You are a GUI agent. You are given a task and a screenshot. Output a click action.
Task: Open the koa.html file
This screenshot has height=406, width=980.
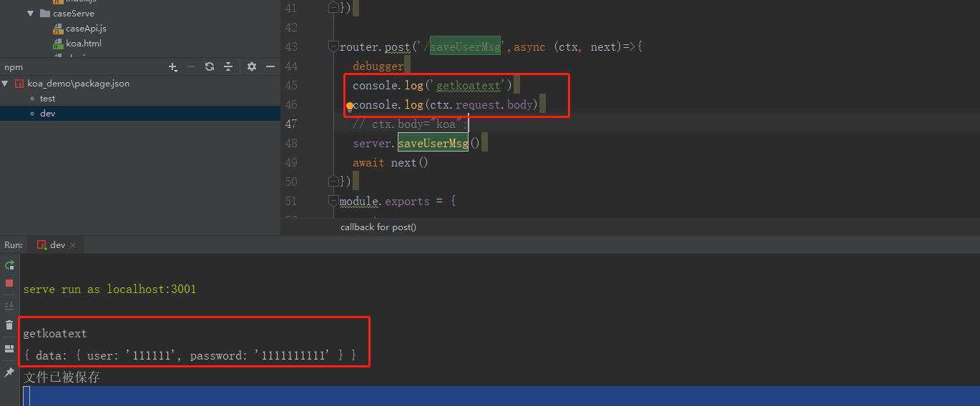[77, 44]
